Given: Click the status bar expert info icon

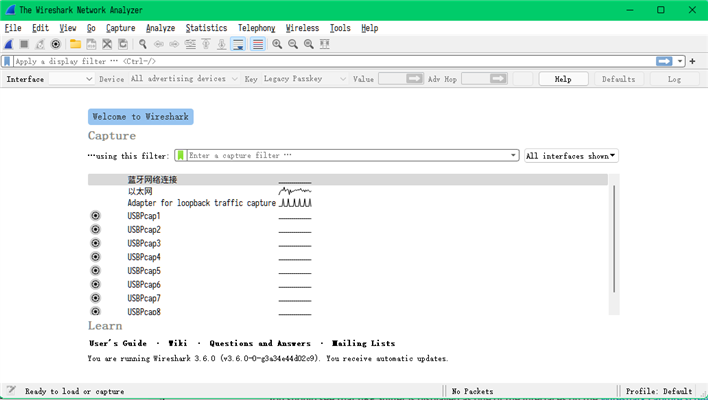Looking at the screenshot, I should (x=11, y=391).
